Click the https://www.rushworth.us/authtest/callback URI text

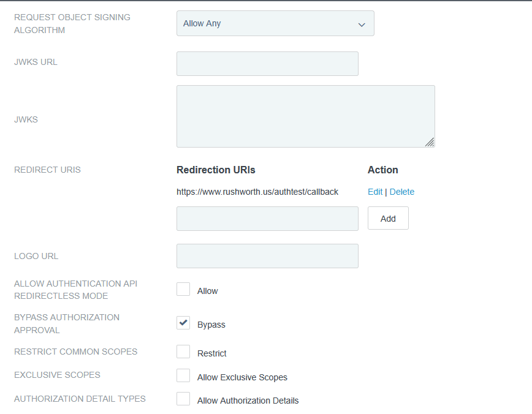[257, 192]
